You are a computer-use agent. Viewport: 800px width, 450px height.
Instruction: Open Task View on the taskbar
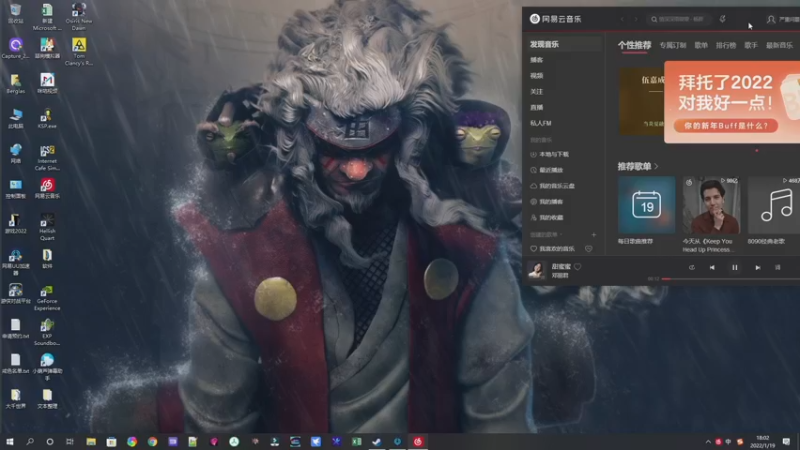coord(70,441)
